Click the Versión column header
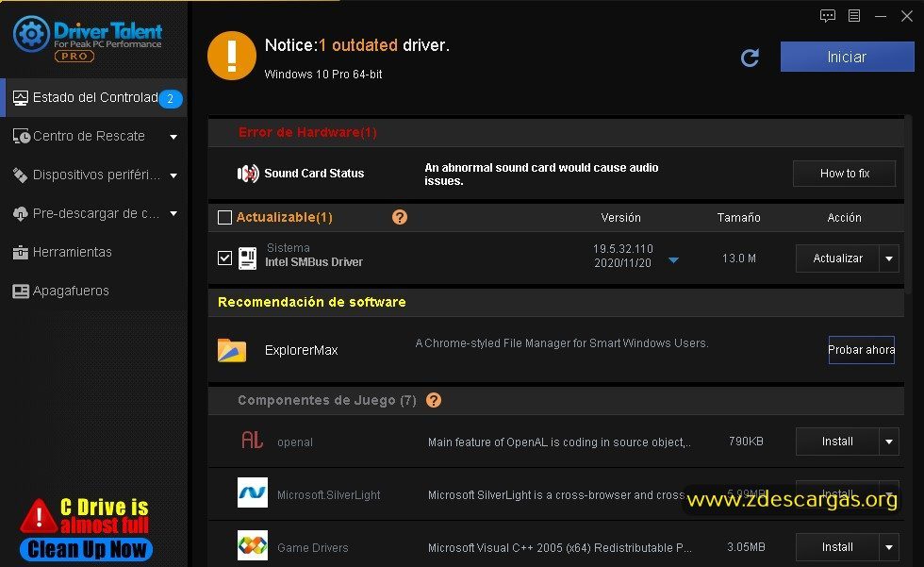924x567 pixels. click(x=620, y=218)
